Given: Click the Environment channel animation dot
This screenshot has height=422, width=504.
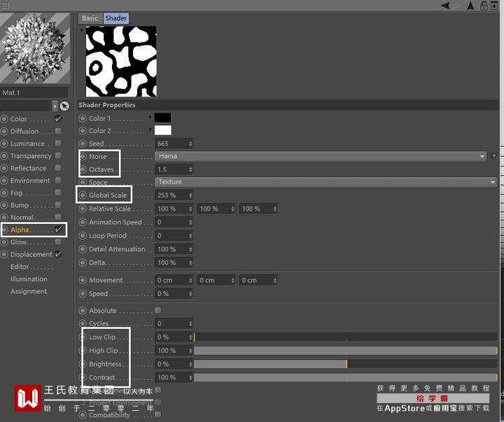Looking at the screenshot, I should tap(4, 181).
